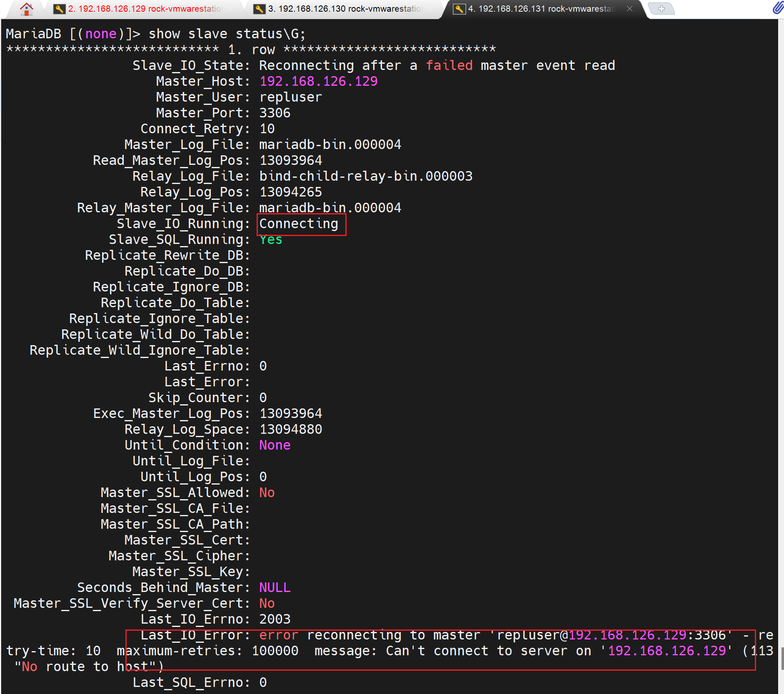Click the key icon on the 192.168.126.131 tab

(x=459, y=9)
